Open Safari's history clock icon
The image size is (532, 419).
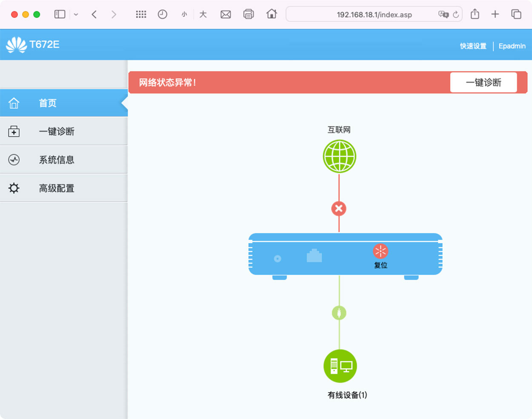click(x=162, y=14)
